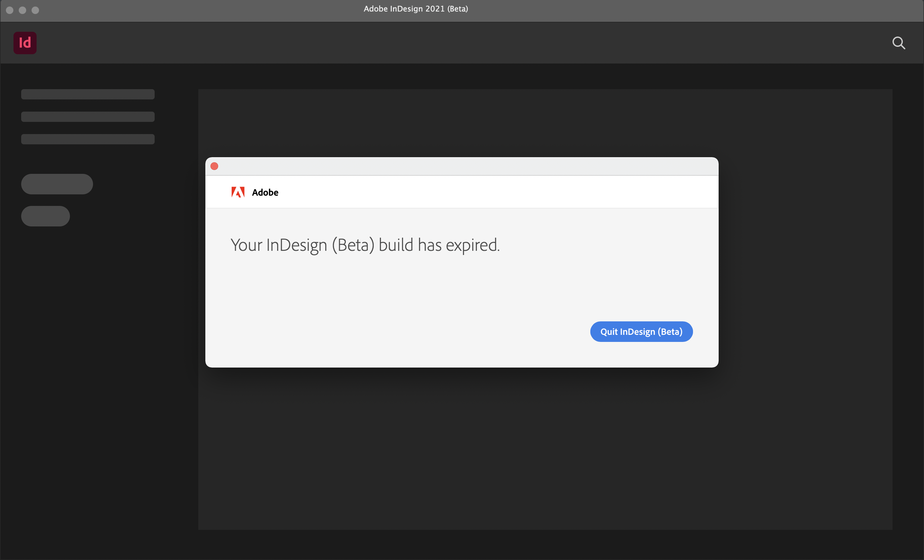Click the red Adobe logo in dialog

point(238,192)
